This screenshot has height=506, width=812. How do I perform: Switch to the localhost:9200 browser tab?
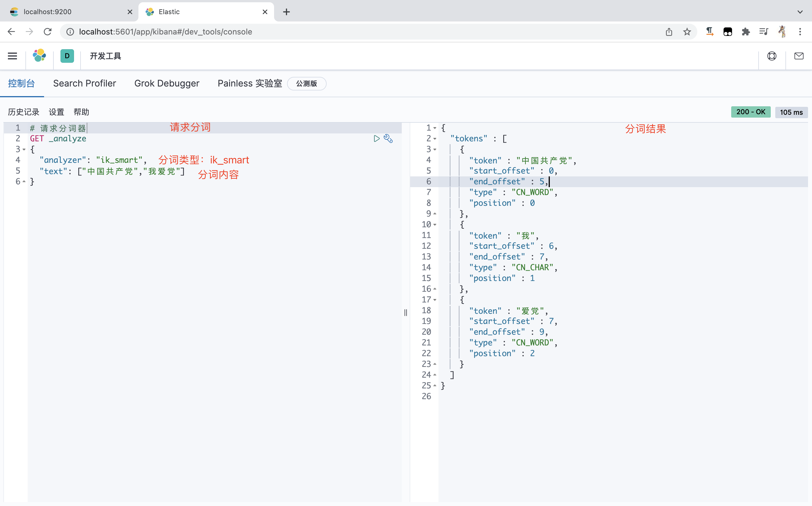pos(69,12)
